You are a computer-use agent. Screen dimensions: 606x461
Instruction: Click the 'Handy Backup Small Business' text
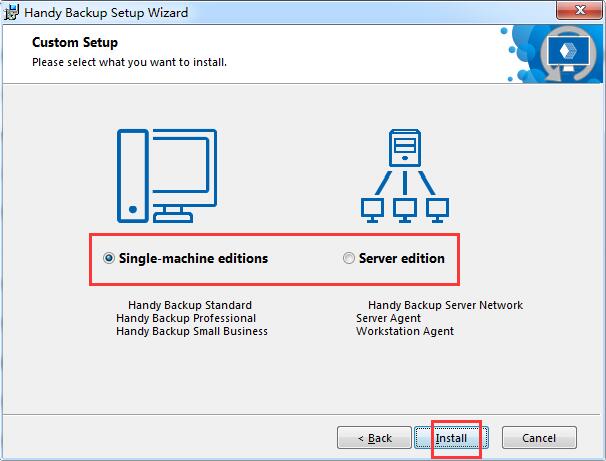tap(192, 331)
